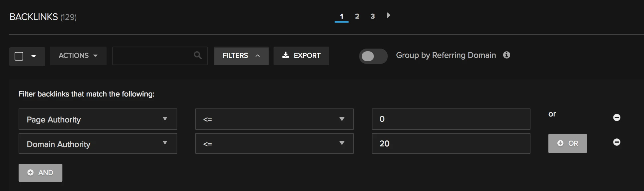Click the search magnifier icon
The height and width of the screenshot is (191, 644).
198,55
